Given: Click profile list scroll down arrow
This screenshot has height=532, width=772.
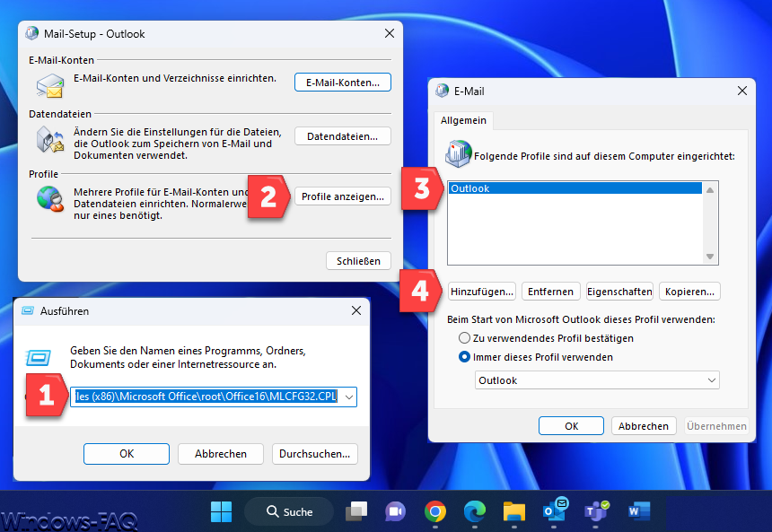Looking at the screenshot, I should pos(710,256).
